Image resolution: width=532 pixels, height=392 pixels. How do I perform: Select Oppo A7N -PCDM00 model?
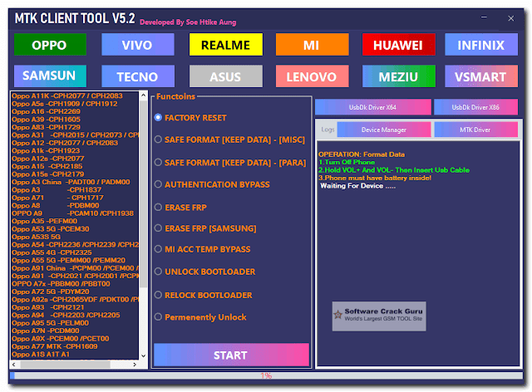[x=46, y=331]
